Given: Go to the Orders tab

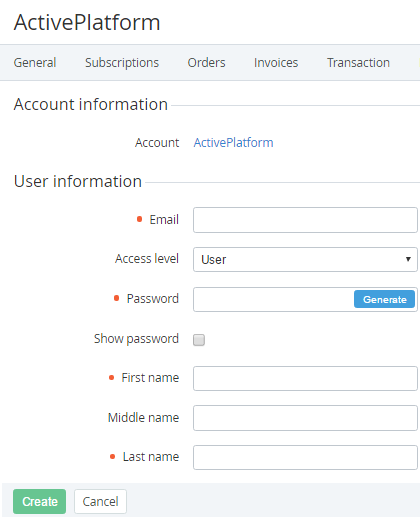Looking at the screenshot, I should [206, 63].
